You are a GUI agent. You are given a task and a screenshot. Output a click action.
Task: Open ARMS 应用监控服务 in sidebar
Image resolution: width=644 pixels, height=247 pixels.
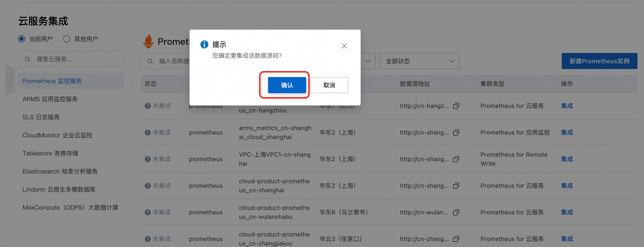[x=50, y=99]
